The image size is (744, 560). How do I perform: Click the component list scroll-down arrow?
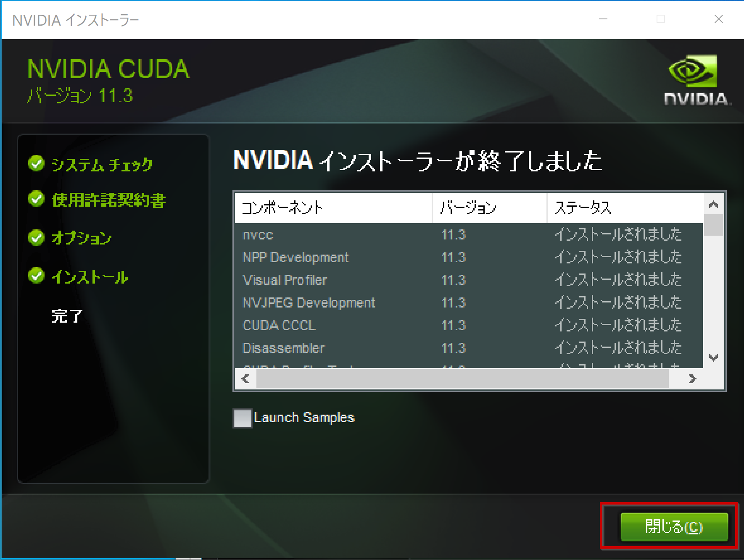click(x=713, y=358)
